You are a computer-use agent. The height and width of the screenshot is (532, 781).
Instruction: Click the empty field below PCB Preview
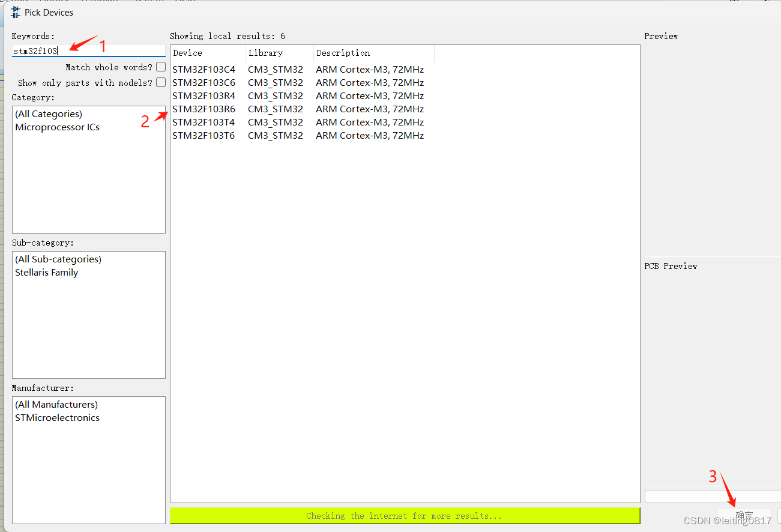(x=713, y=497)
